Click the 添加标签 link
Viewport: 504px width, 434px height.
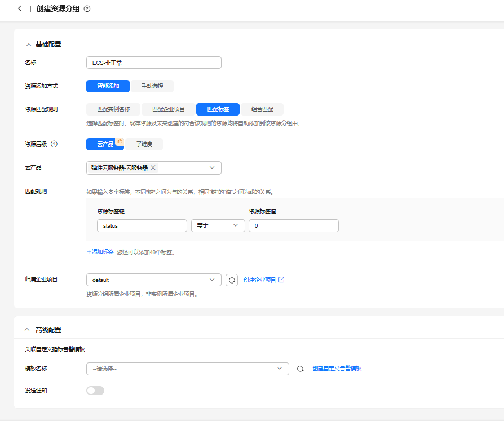pyautogui.click(x=100, y=252)
